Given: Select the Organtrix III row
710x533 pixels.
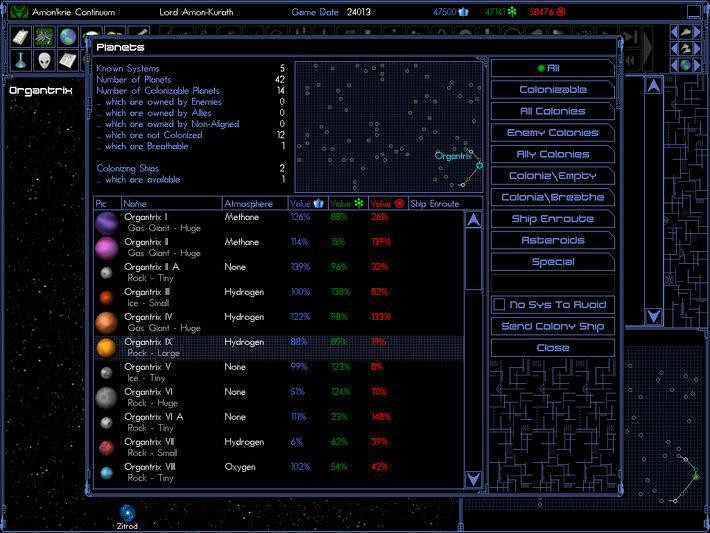Looking at the screenshot, I should pyautogui.click(x=278, y=298).
